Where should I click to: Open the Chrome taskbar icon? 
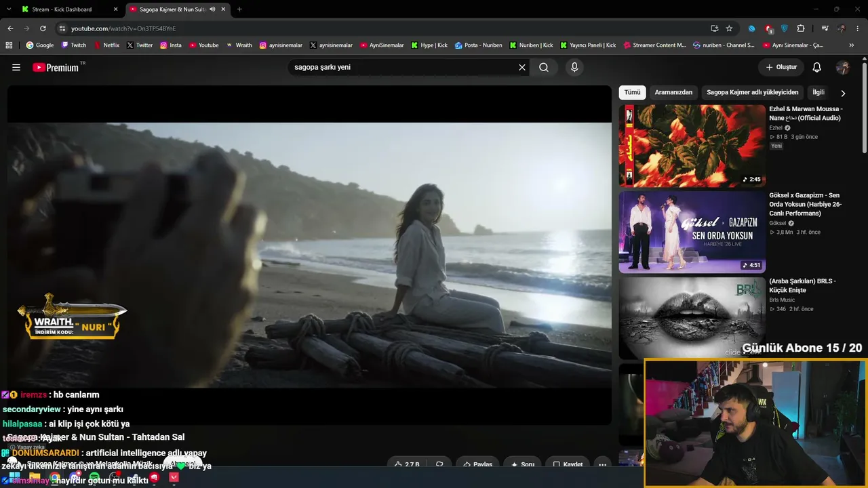point(54,477)
